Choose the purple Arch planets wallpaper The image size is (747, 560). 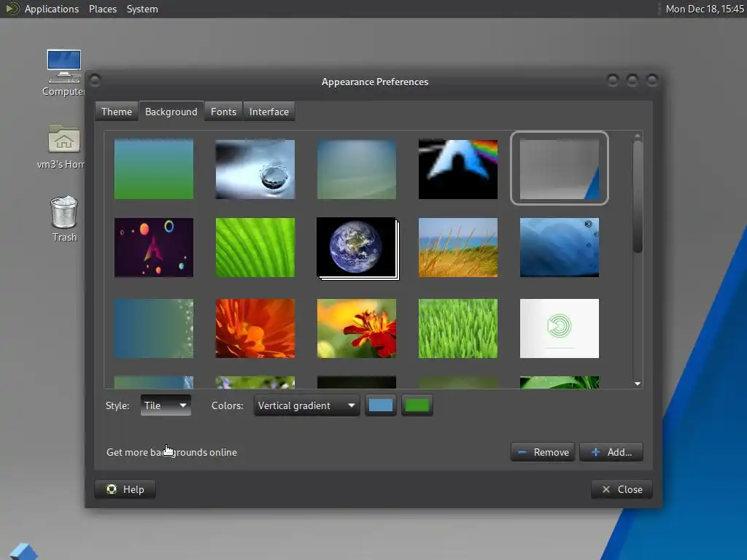pos(154,248)
